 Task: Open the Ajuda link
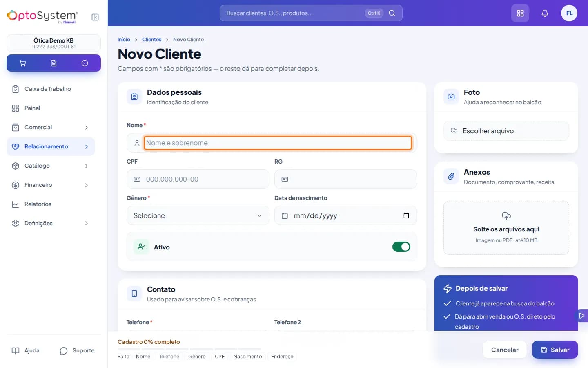coord(26,350)
